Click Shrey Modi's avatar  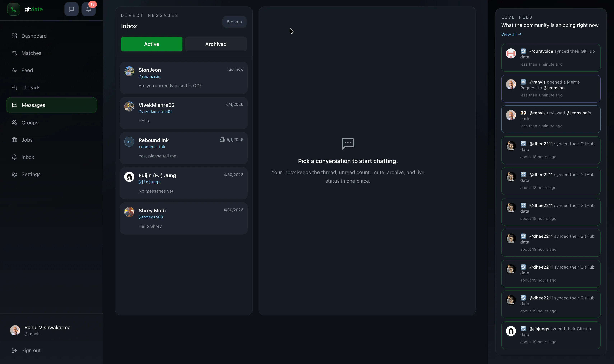(x=129, y=212)
